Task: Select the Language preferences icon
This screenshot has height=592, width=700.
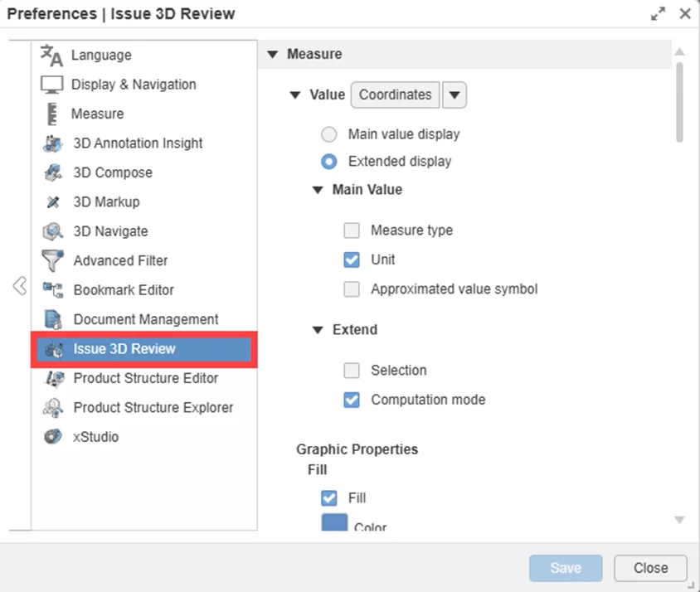Action: coord(51,55)
